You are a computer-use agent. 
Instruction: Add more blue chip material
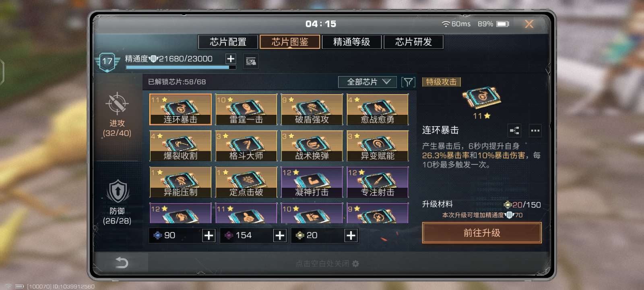pos(208,236)
